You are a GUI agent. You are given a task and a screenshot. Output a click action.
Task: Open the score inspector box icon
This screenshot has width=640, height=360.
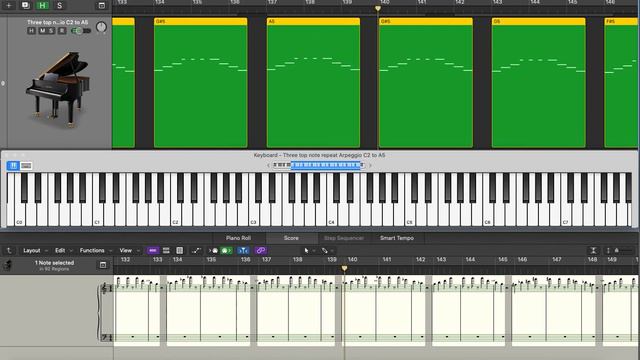(103, 265)
